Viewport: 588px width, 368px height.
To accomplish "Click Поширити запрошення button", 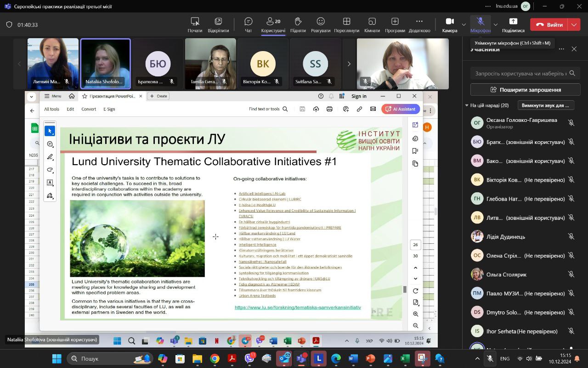I will point(525,89).
